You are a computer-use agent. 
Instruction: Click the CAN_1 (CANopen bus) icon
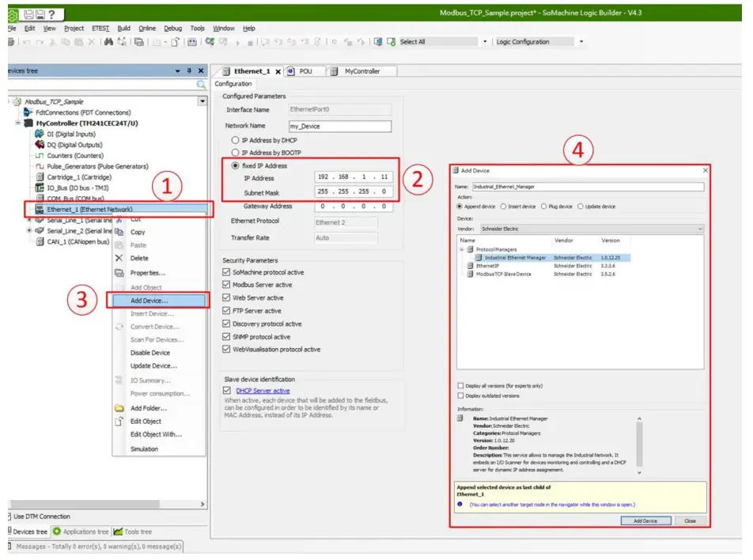(40, 242)
